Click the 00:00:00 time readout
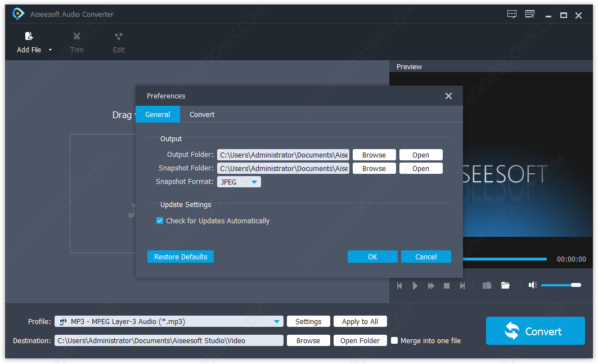598x364 pixels. pyautogui.click(x=572, y=259)
